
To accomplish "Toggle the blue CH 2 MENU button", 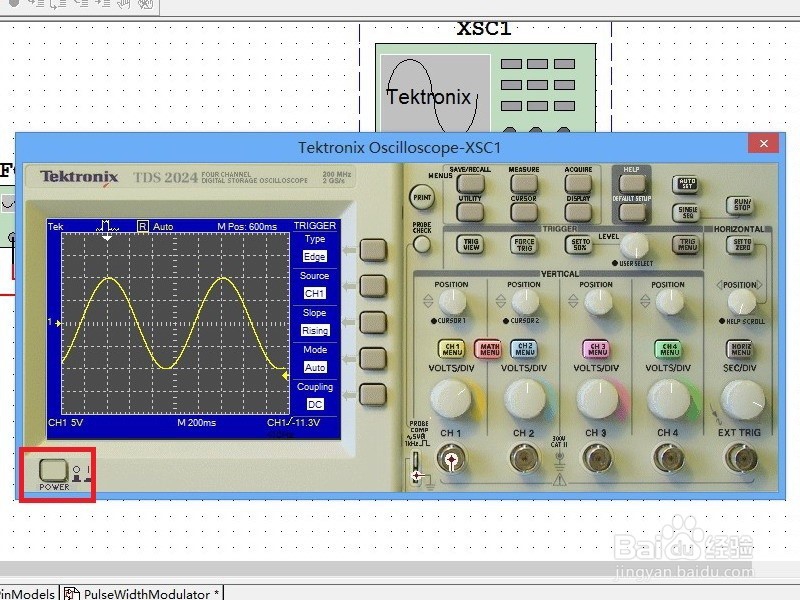I will [524, 349].
